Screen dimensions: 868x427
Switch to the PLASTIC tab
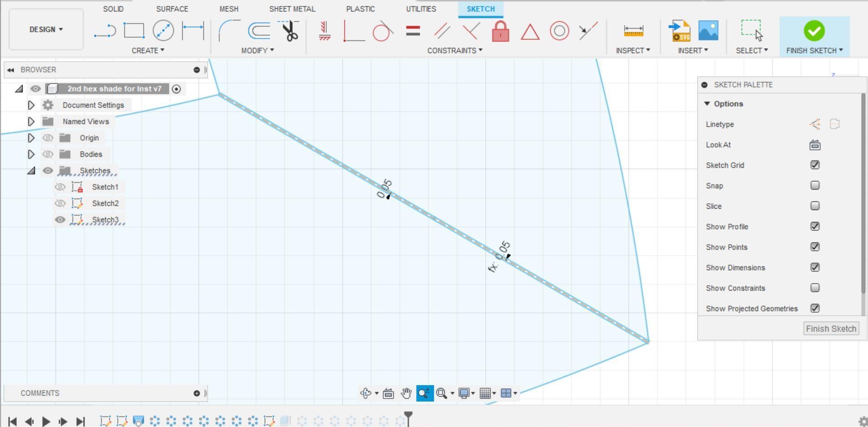coord(361,9)
